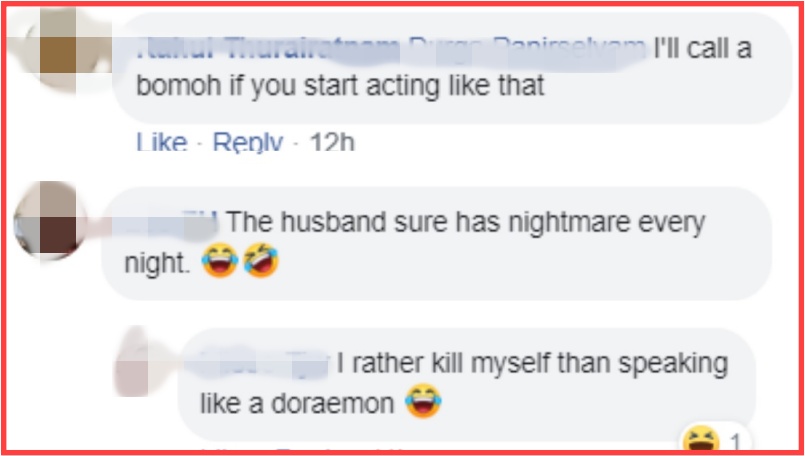Click the crying-laughing emoji after 'night.'

[x=220, y=260]
